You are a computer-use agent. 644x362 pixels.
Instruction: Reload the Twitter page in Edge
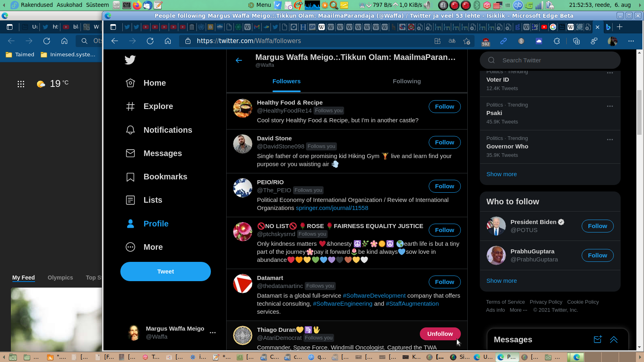[x=150, y=41]
